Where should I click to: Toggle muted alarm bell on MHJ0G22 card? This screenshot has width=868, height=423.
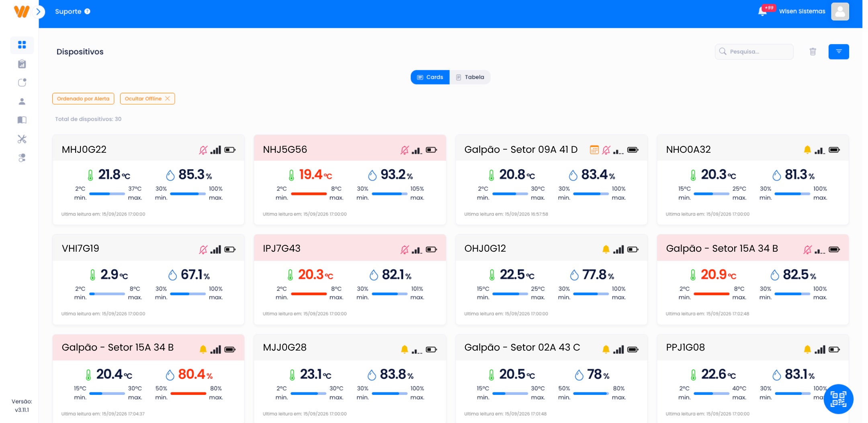click(203, 150)
